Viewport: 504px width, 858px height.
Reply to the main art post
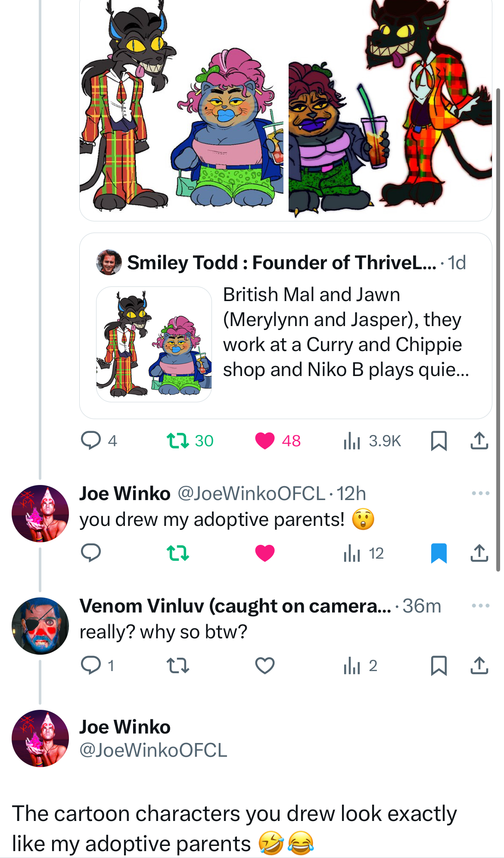pos(91,441)
